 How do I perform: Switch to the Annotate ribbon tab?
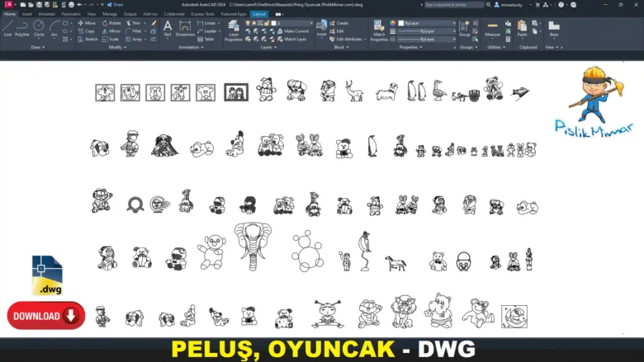[46, 14]
